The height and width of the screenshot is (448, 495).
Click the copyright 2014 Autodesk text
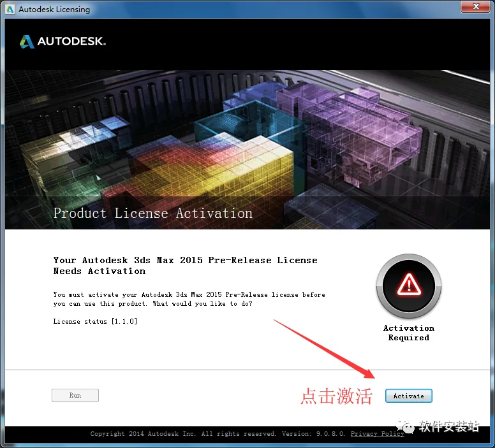183,434
